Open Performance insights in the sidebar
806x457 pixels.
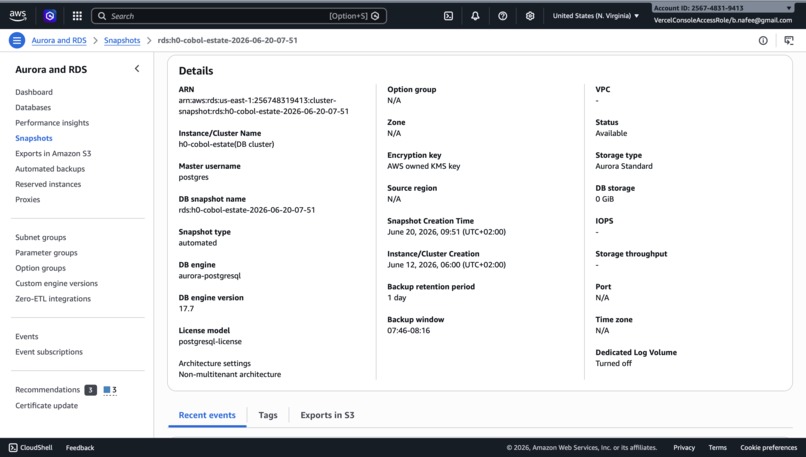[52, 123]
